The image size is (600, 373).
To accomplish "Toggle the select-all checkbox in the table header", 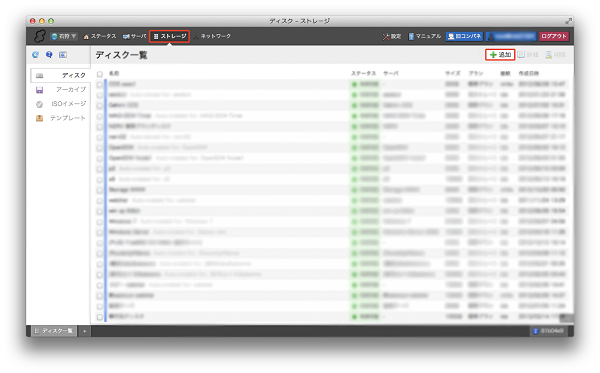I will click(100, 74).
